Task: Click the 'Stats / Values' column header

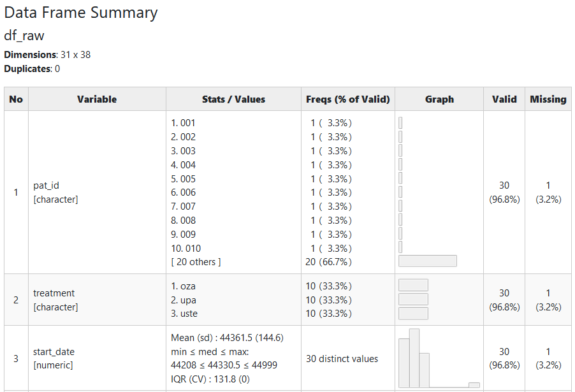Action: [233, 99]
